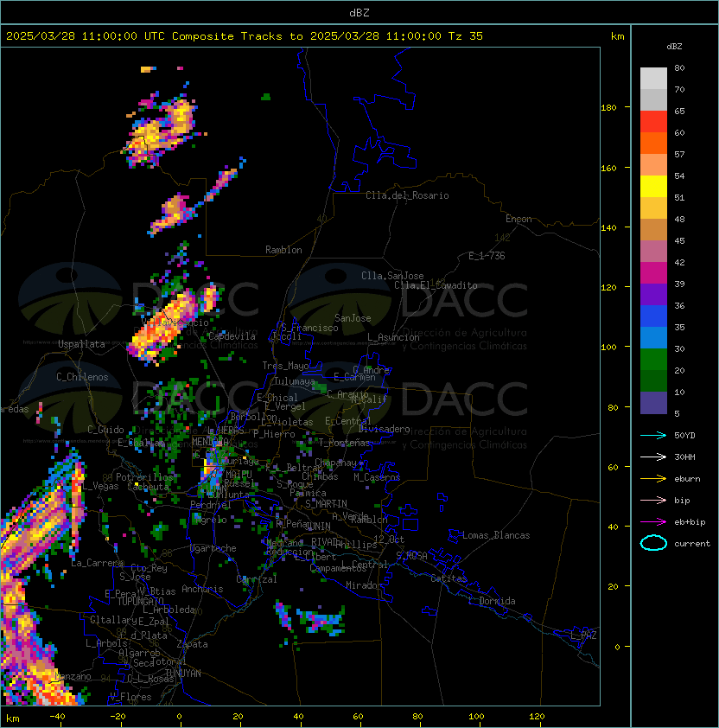This screenshot has width=719, height=728.
Task: Click the dBZ title at top
Action: pos(359,12)
